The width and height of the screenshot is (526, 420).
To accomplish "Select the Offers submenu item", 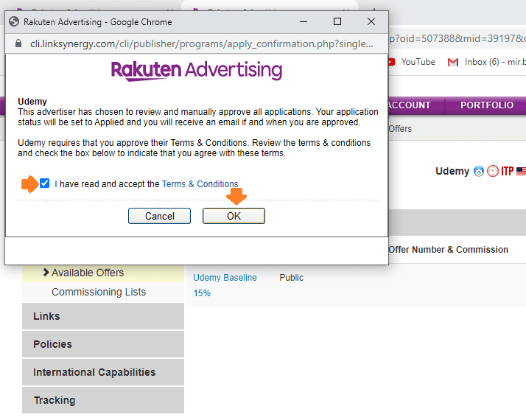I will [400, 129].
